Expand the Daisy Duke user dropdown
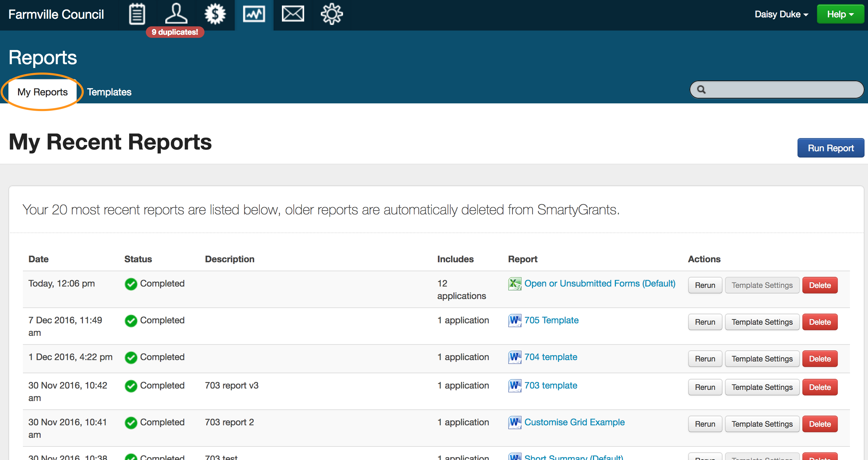 (781, 14)
